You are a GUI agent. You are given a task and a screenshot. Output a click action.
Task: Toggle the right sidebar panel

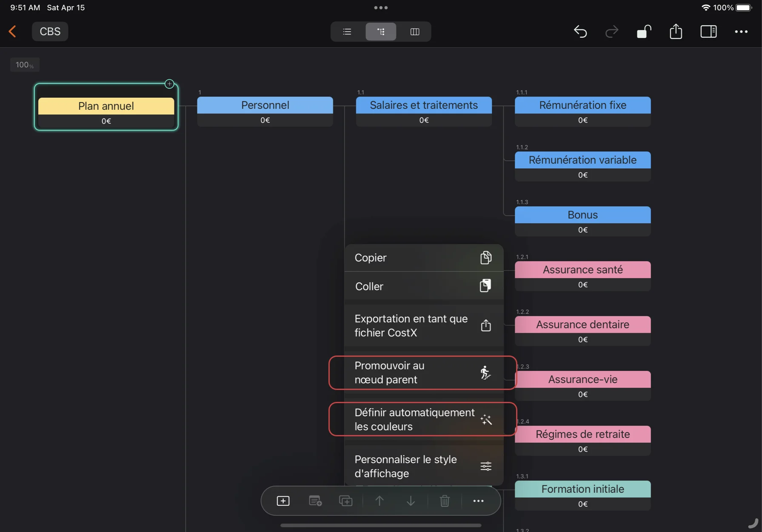pos(708,31)
